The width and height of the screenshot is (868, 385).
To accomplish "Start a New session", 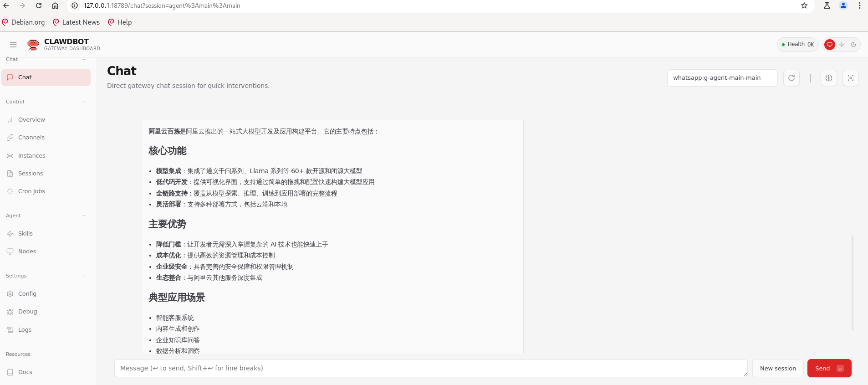I will 778,368.
